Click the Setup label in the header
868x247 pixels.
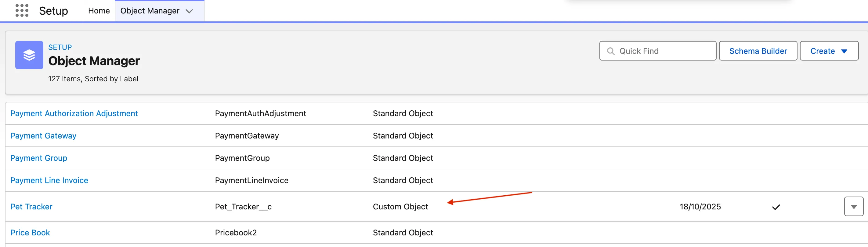[x=54, y=10]
